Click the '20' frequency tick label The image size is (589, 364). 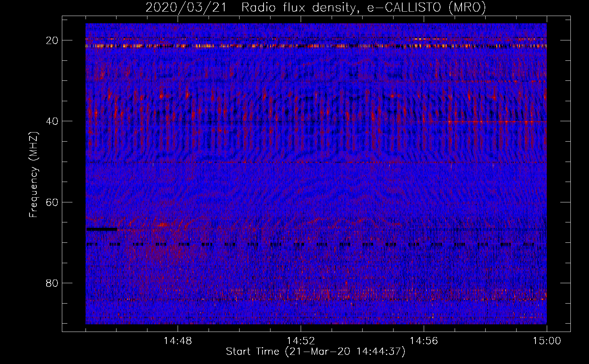click(52, 40)
